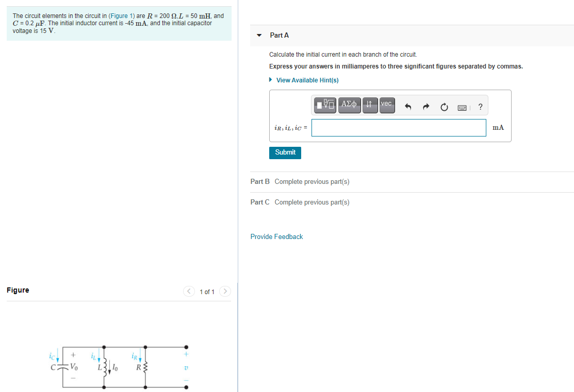Click the Part C row
This screenshot has height=392, width=574.
412,202
